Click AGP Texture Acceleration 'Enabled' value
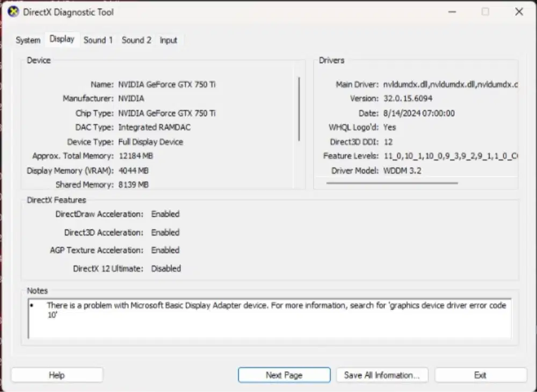 point(165,250)
